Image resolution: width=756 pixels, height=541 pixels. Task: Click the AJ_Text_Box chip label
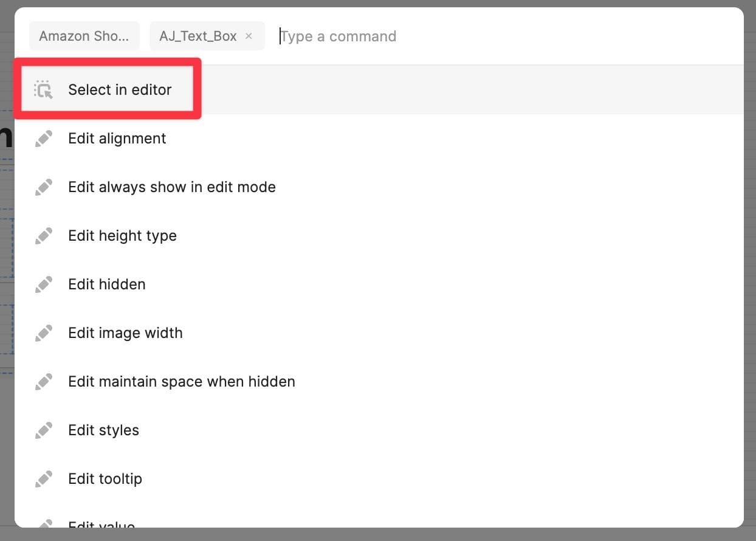click(x=198, y=36)
